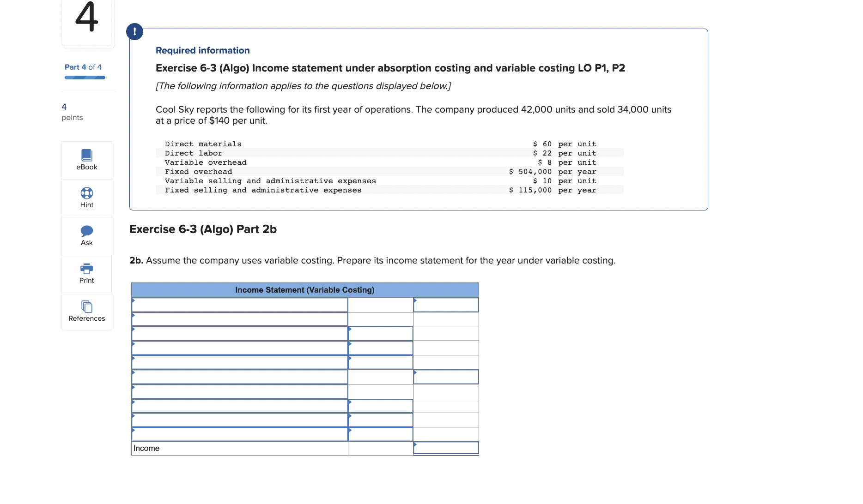Click the 4 points label

coord(72,112)
